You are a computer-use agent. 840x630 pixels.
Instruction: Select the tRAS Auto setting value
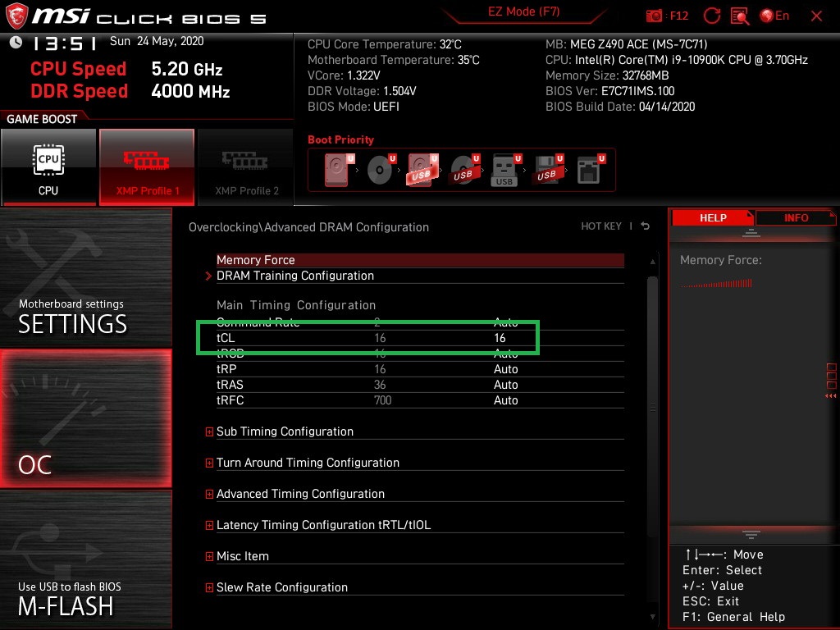[x=505, y=385]
